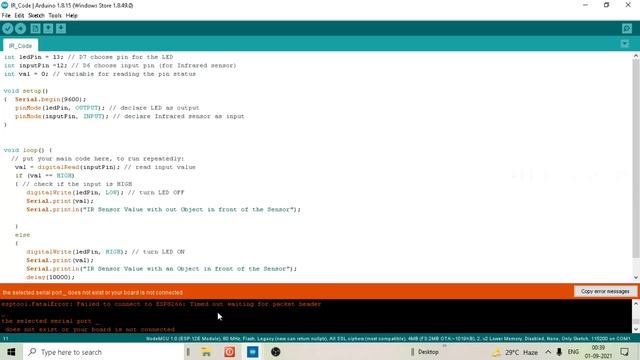The height and width of the screenshot is (360, 640).
Task: Click the console scroll-down arrow
Action: (x=636, y=329)
